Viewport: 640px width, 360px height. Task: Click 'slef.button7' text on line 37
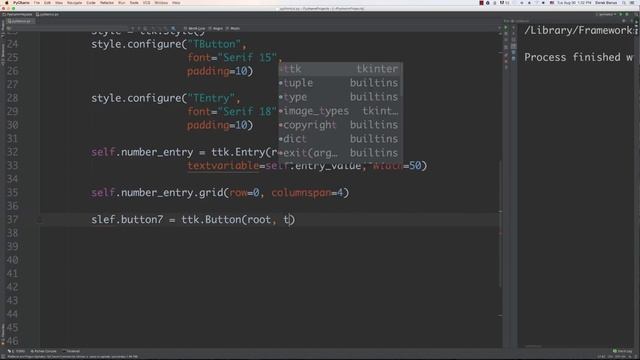[x=127, y=220]
